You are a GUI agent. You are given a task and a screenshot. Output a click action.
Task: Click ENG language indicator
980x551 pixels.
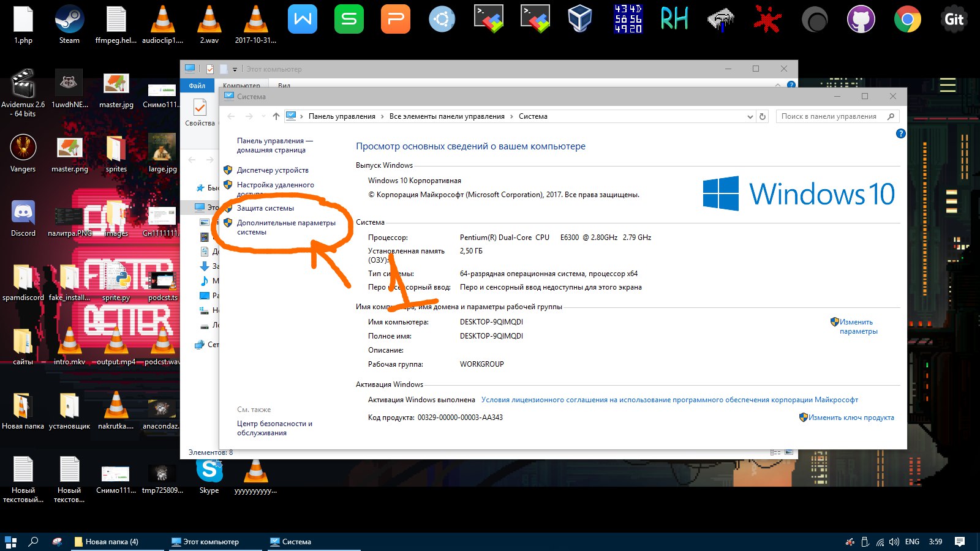pos(912,542)
